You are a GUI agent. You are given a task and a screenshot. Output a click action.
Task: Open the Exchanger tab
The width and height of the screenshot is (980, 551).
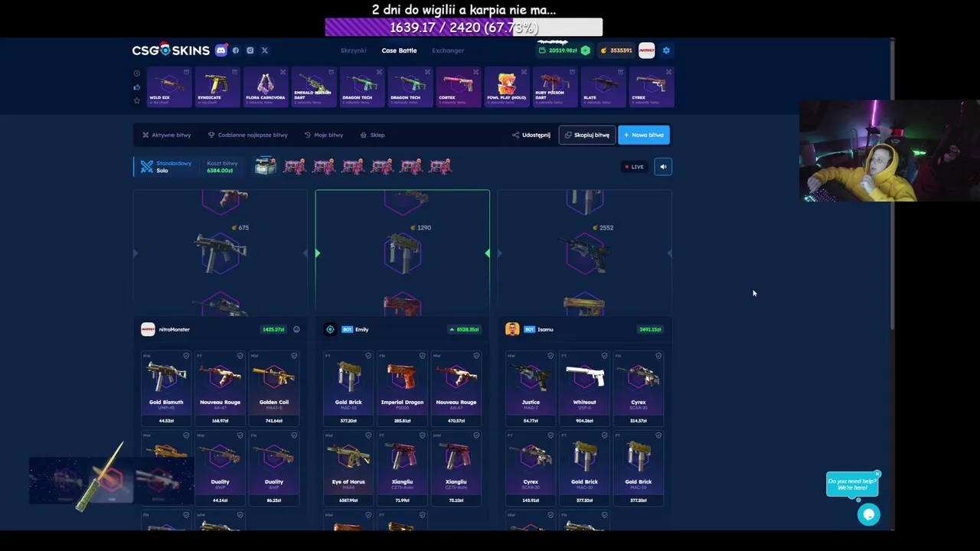(x=448, y=51)
